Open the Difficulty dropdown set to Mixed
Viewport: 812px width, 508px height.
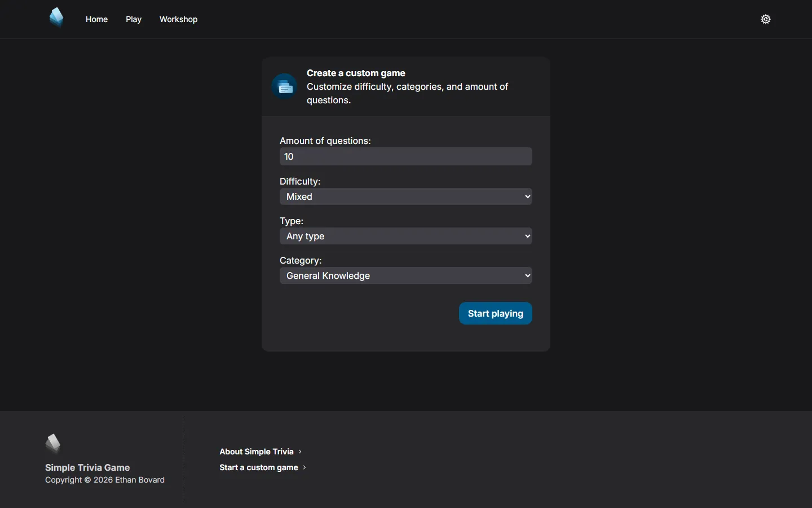coord(406,196)
